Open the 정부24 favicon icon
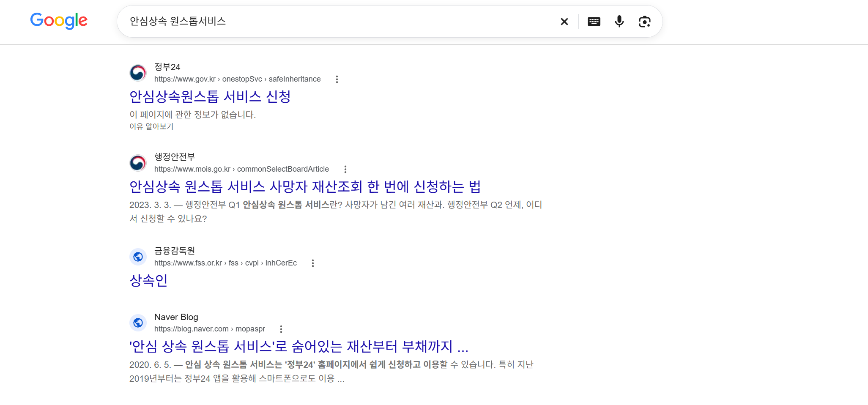The height and width of the screenshot is (405, 868). (x=138, y=73)
